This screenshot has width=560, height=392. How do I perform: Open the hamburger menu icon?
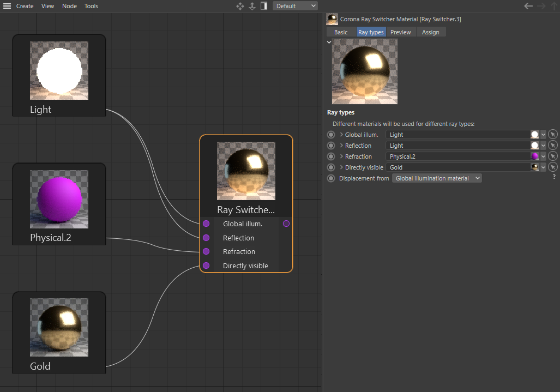(x=7, y=6)
